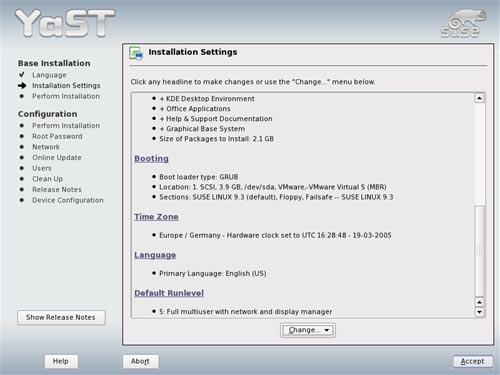This screenshot has height=375, width=500.
Task: Select Network step in sidebar
Action: coord(46,147)
